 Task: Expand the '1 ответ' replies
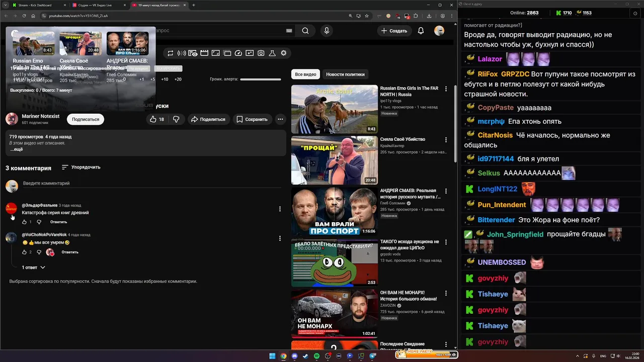tap(33, 267)
